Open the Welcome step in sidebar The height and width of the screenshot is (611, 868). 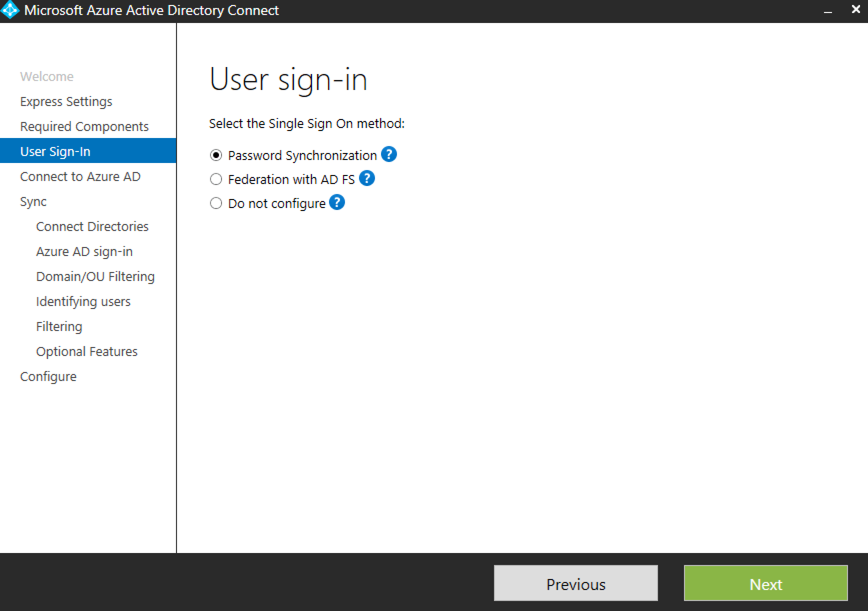click(x=46, y=76)
